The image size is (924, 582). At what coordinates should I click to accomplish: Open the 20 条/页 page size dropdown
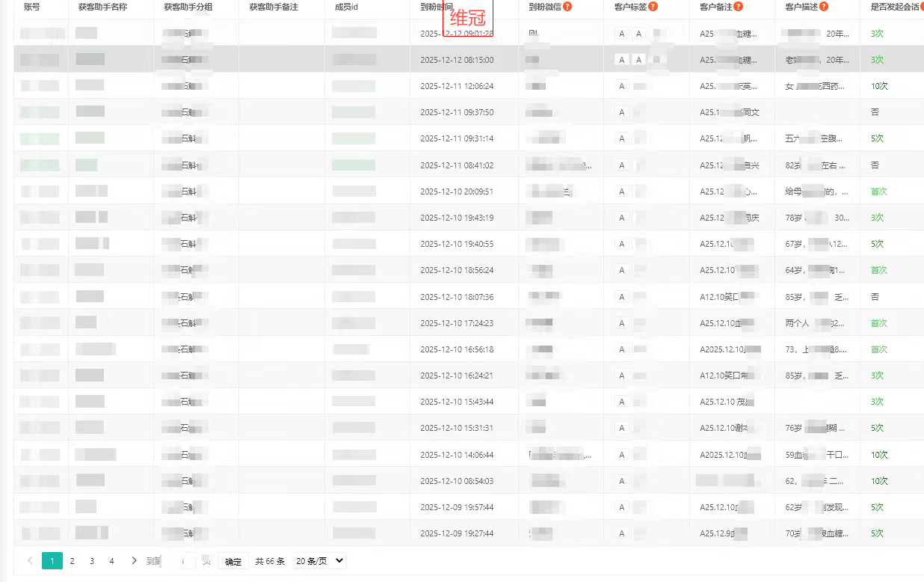319,561
